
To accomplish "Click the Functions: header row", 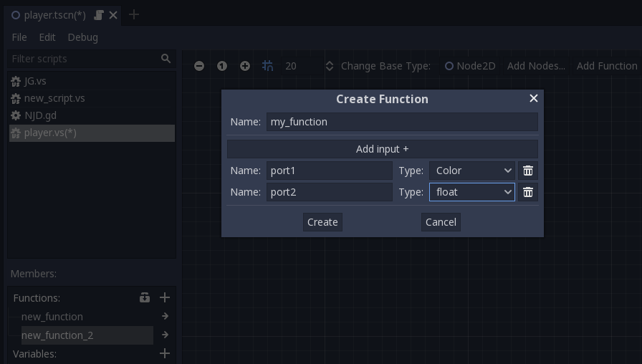I will coord(92,297).
